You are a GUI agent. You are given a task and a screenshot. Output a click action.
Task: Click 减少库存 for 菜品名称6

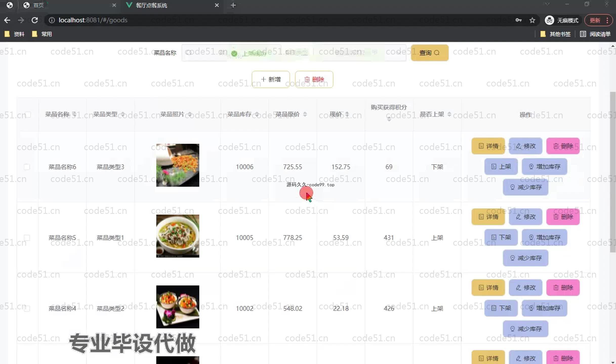pos(526,187)
